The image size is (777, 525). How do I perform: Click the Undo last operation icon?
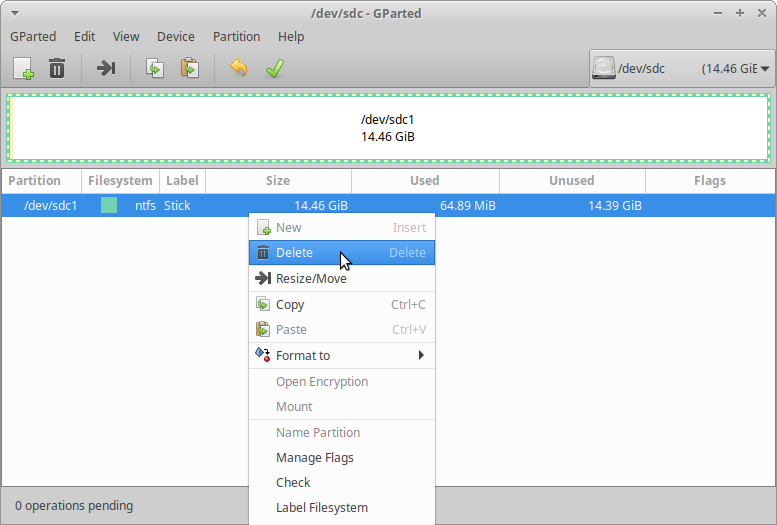238,68
